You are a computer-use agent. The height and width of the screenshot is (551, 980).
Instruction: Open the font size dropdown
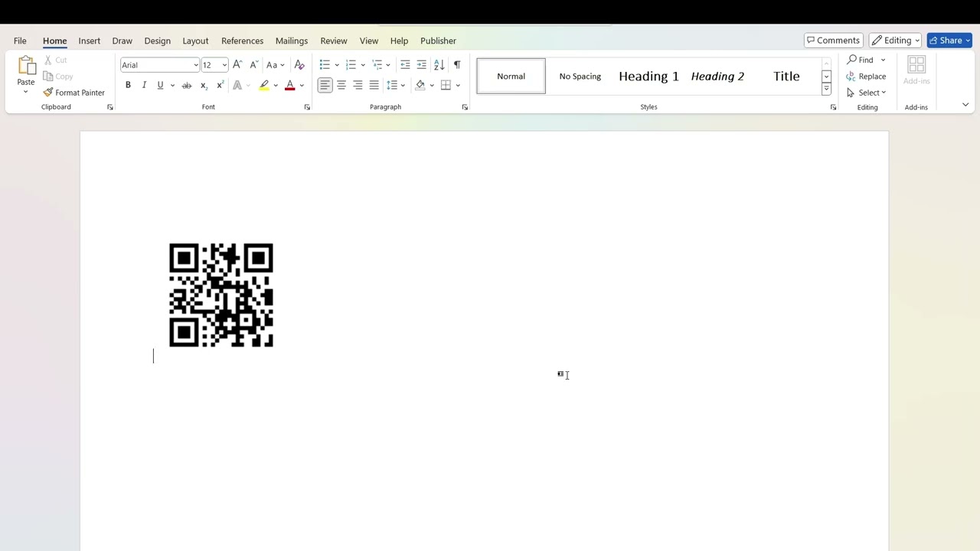coord(224,65)
